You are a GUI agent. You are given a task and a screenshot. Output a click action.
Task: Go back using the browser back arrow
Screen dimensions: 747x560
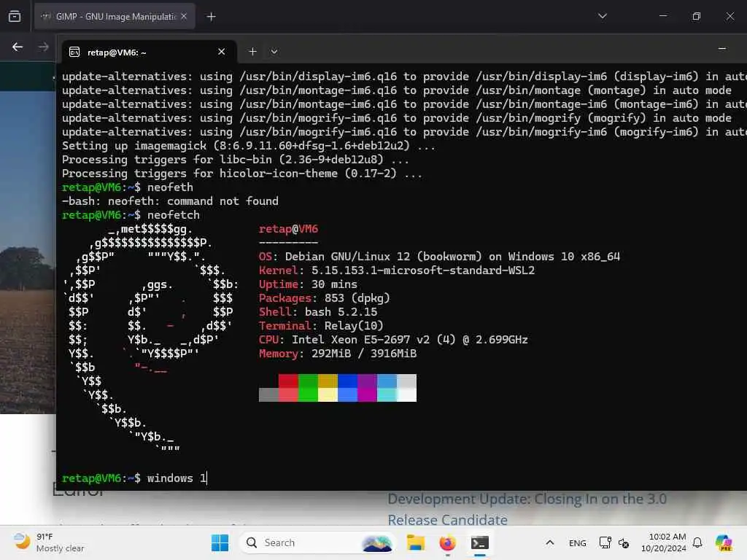pos(18,47)
